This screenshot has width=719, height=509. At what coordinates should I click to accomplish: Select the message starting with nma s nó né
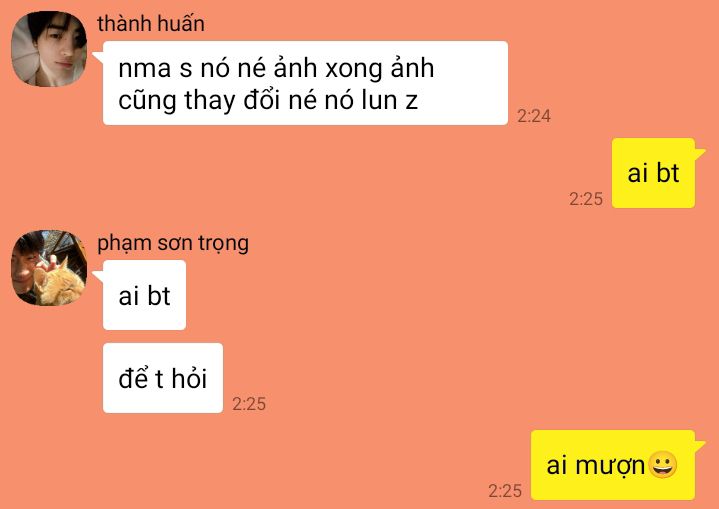click(305, 83)
